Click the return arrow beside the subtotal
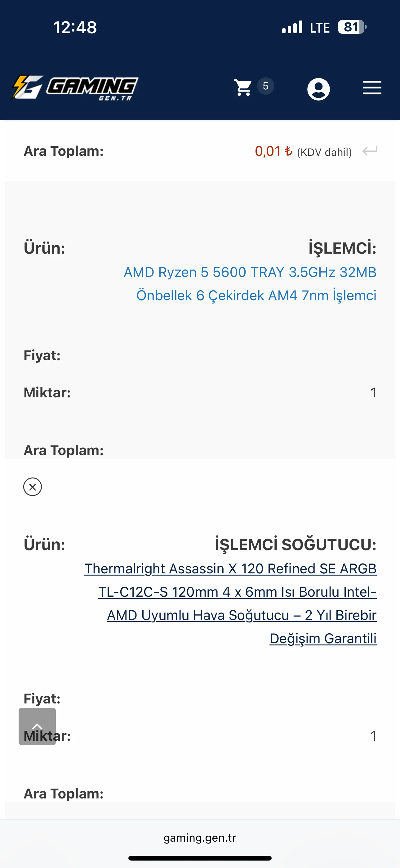The image size is (400, 868). (x=370, y=151)
